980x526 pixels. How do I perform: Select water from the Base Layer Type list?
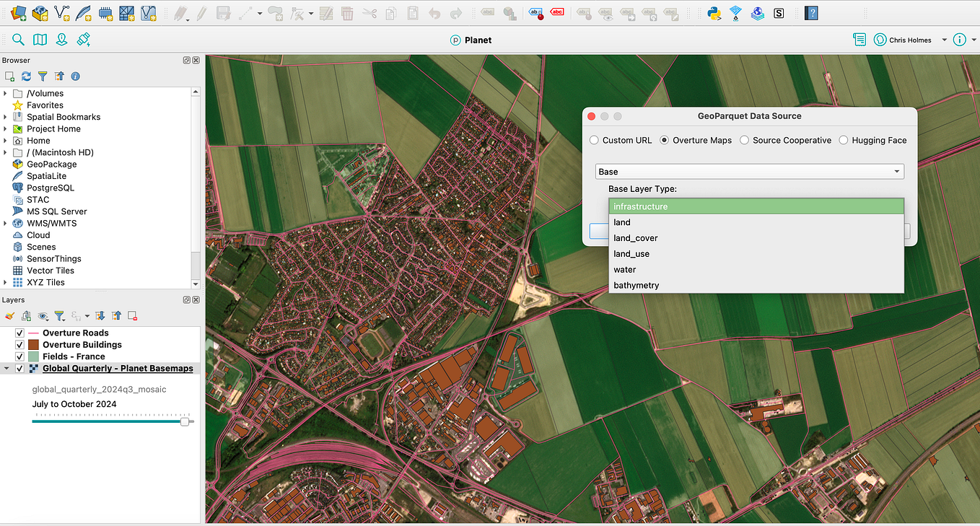coord(624,269)
